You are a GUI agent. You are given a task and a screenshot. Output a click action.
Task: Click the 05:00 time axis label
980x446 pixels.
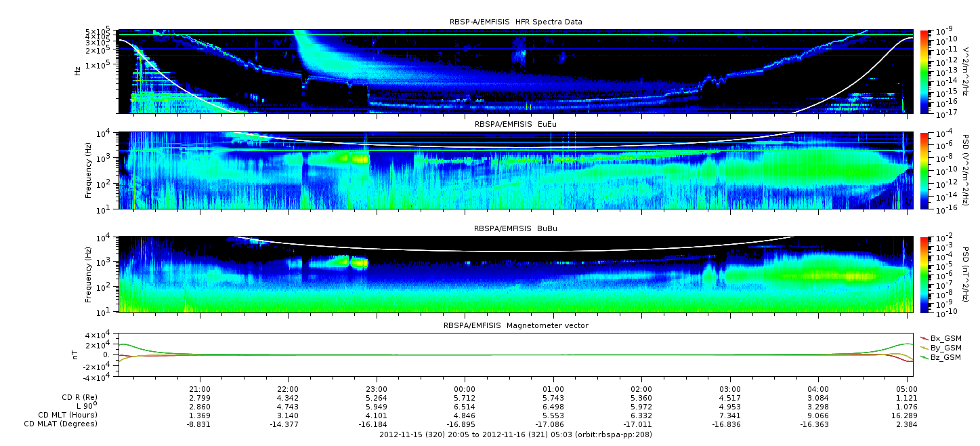click(907, 388)
